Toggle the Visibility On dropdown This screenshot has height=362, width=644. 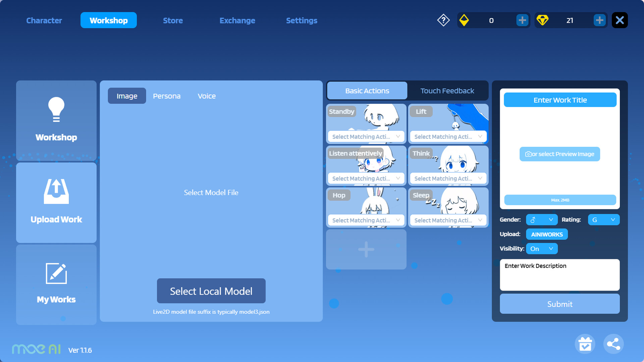pyautogui.click(x=542, y=249)
